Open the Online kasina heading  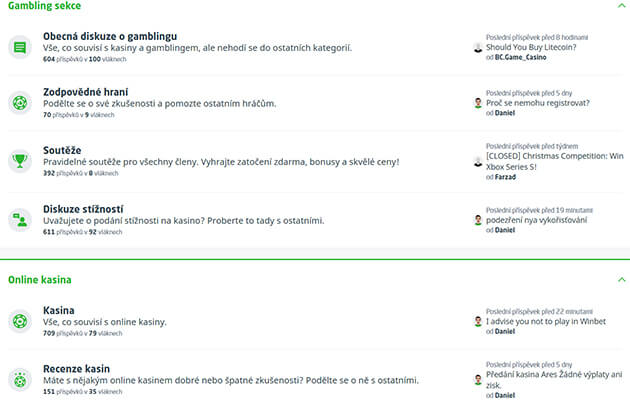click(39, 280)
